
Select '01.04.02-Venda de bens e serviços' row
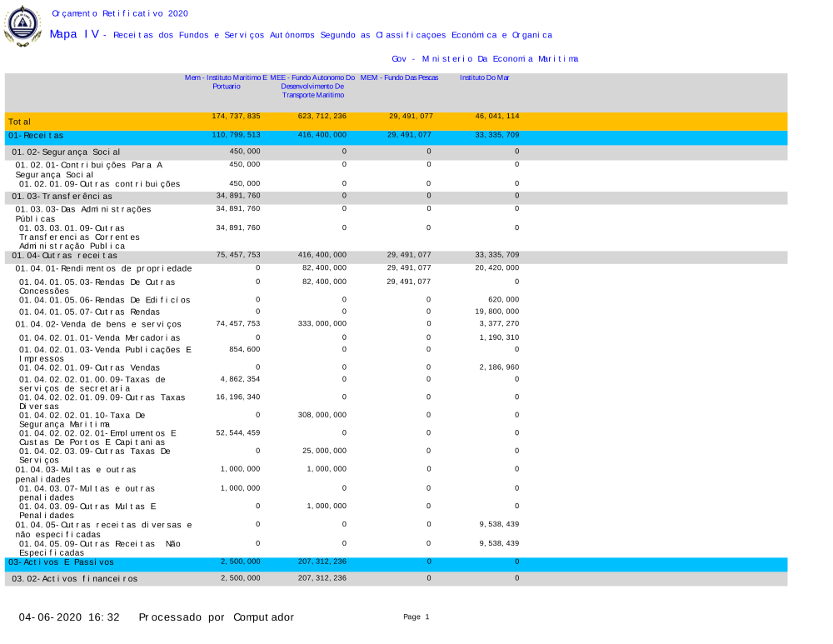point(98,323)
